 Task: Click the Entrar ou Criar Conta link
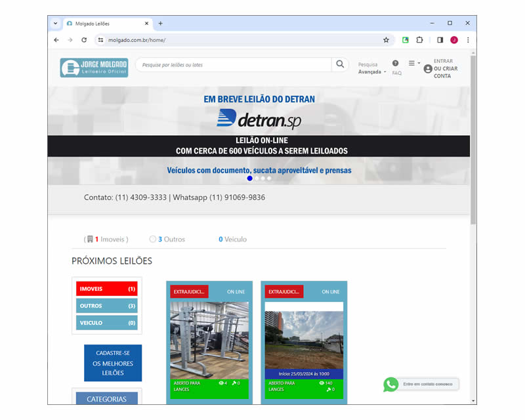[x=446, y=69]
